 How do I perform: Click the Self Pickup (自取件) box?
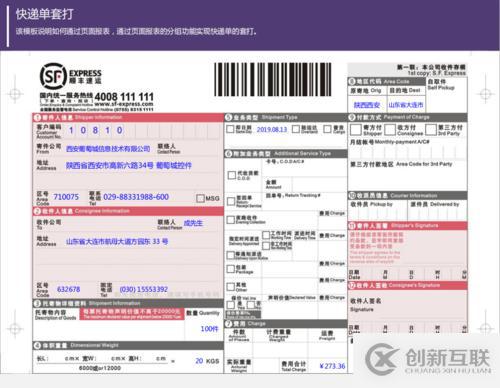tap(447, 95)
